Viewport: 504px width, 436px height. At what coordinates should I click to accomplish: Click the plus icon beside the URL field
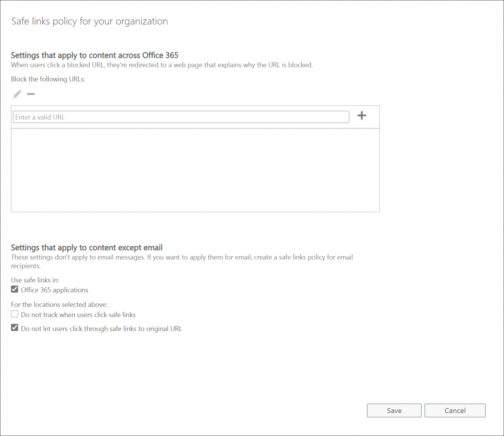pos(362,116)
